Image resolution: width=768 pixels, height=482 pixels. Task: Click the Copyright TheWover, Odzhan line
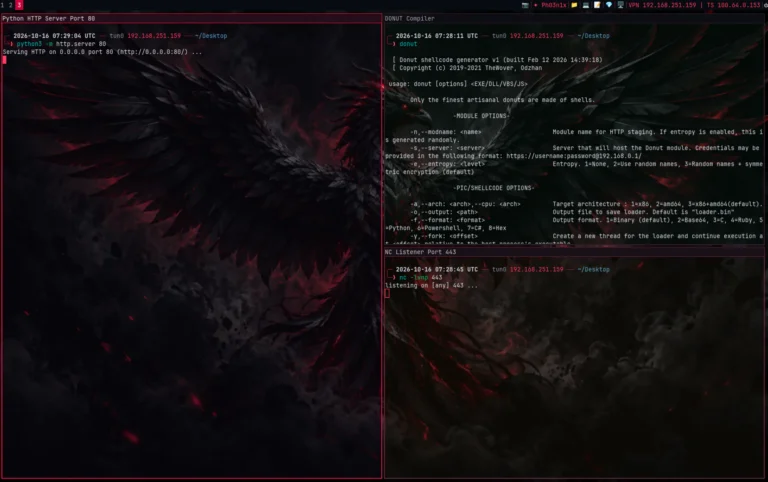pos(467,68)
